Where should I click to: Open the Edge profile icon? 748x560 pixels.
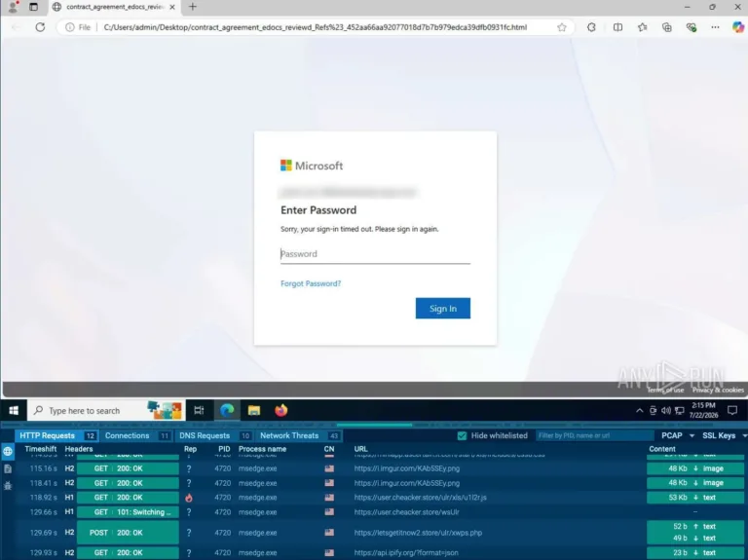click(x=13, y=7)
